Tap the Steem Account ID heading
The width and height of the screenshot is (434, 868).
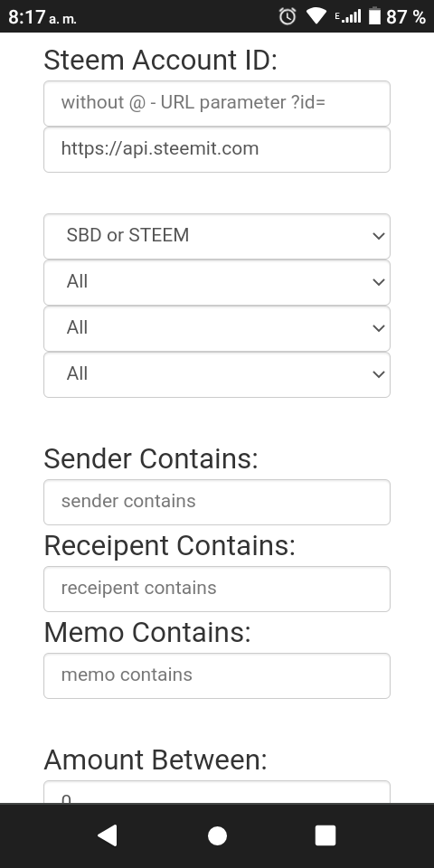(x=160, y=60)
